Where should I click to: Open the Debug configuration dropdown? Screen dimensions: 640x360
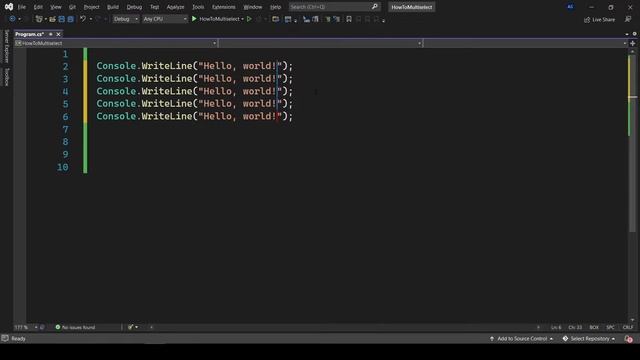tap(125, 19)
